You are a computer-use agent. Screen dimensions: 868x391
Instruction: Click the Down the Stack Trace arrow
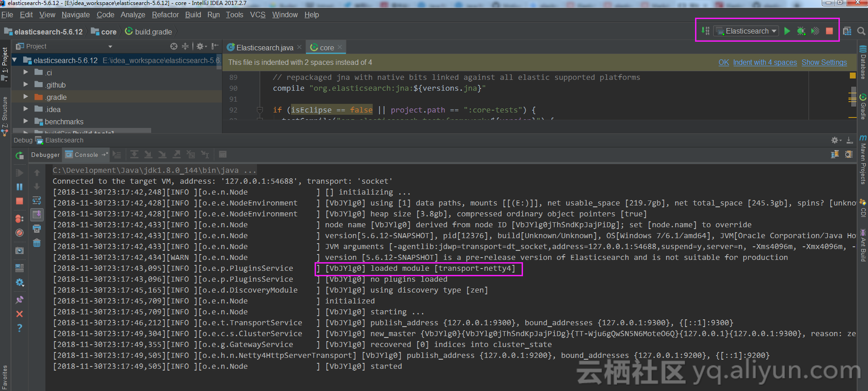(x=37, y=186)
